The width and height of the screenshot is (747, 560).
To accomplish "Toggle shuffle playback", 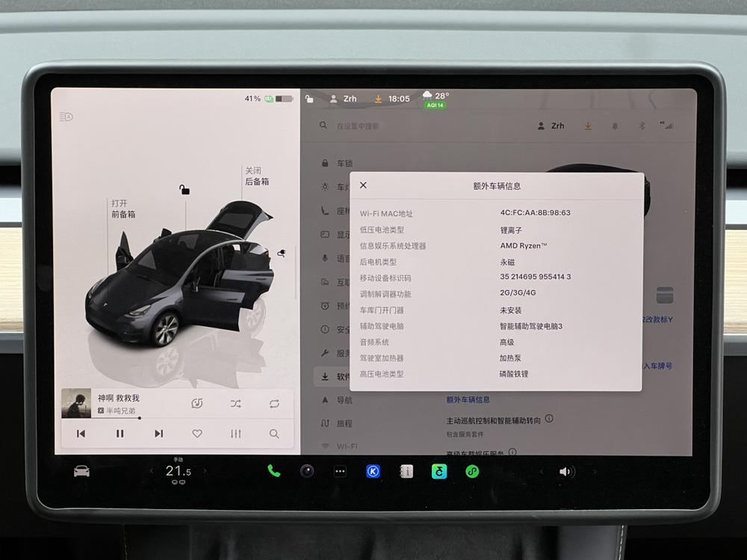I will (x=236, y=404).
